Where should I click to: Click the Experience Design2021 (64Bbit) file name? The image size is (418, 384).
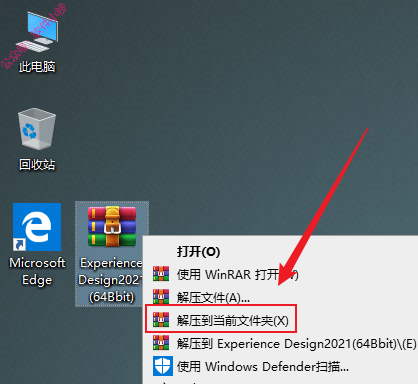(x=111, y=280)
